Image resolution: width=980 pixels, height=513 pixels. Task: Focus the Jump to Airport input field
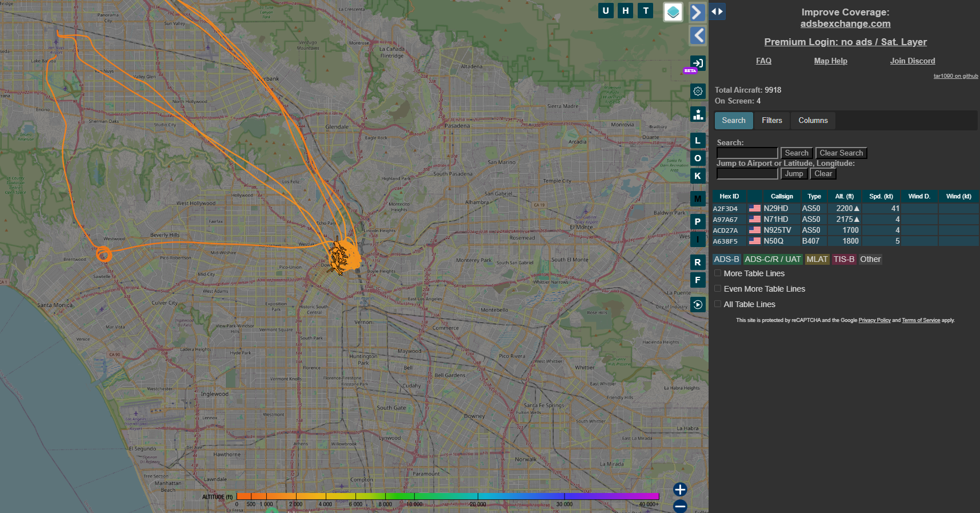[747, 174]
